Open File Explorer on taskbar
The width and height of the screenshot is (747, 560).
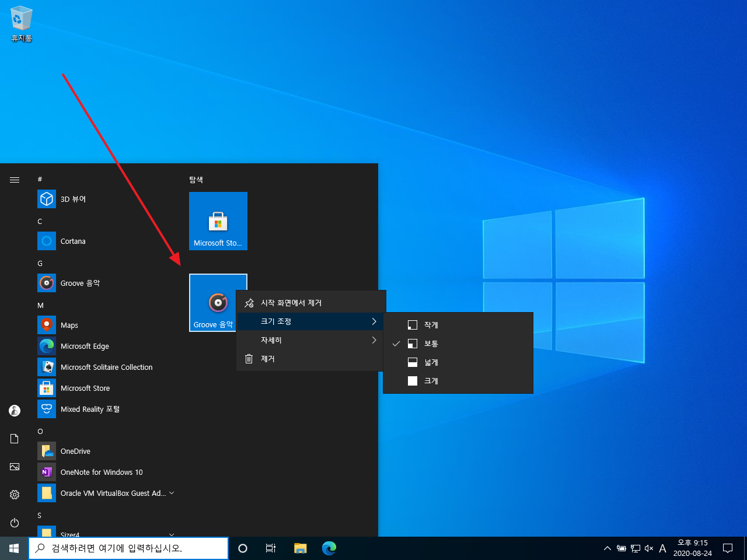coord(300,548)
